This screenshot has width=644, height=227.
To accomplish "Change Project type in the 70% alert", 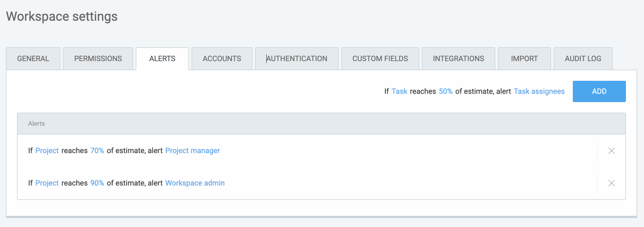I will click(x=47, y=151).
